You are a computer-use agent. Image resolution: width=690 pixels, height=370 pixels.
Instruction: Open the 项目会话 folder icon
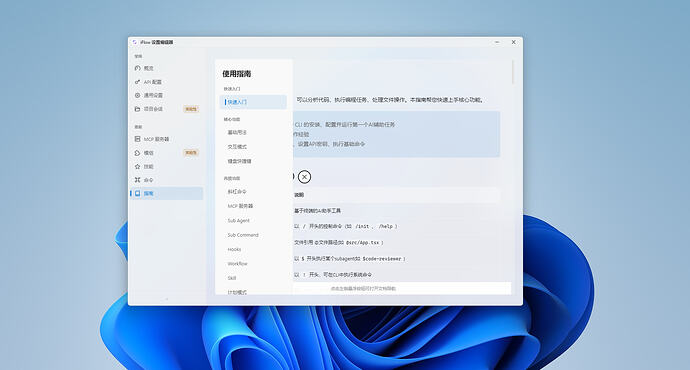point(137,109)
